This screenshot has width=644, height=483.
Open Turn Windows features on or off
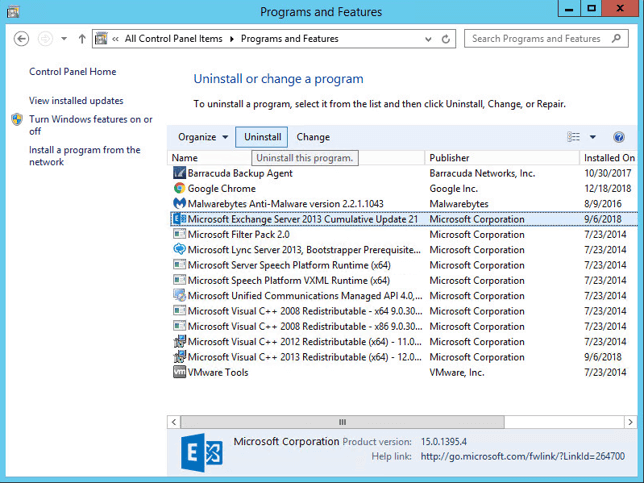coord(90,125)
